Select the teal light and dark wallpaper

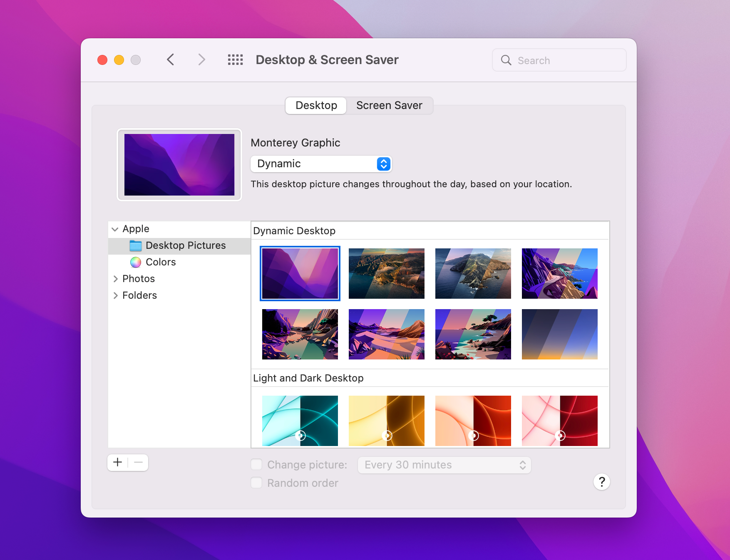tap(300, 421)
